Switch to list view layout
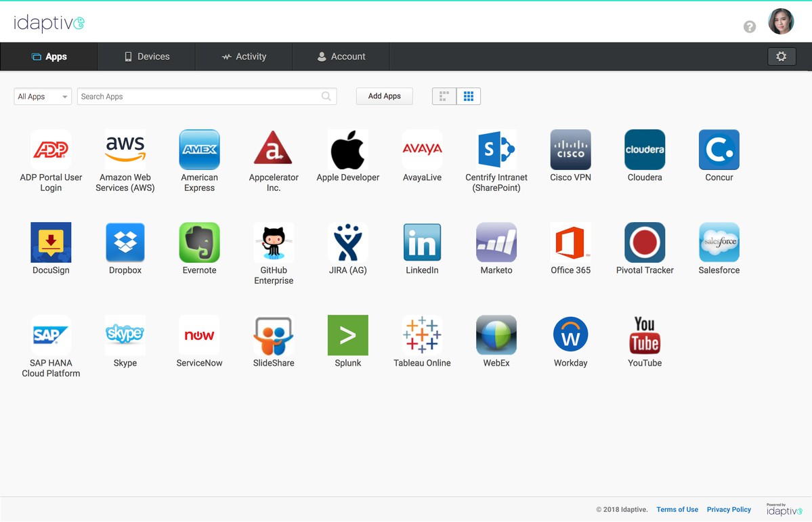The width and height of the screenshot is (812, 522). pos(444,96)
